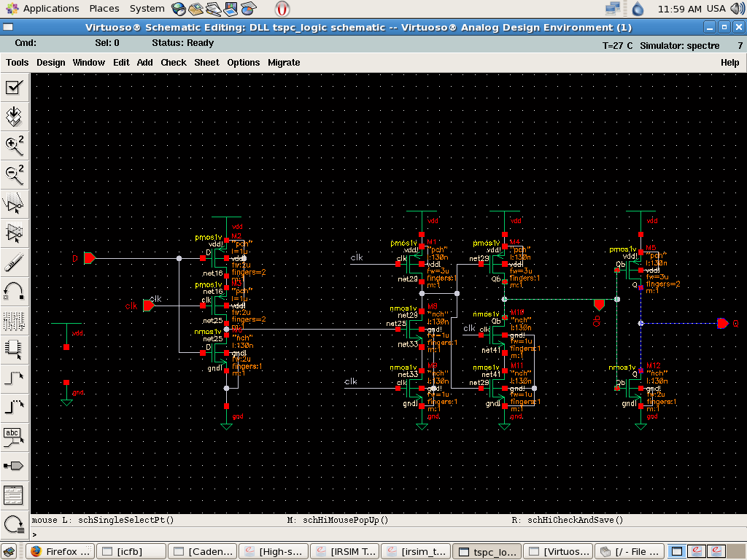This screenshot has height=560, width=747.
Task: Click the 11:59 AM clock
Action: 679,9
